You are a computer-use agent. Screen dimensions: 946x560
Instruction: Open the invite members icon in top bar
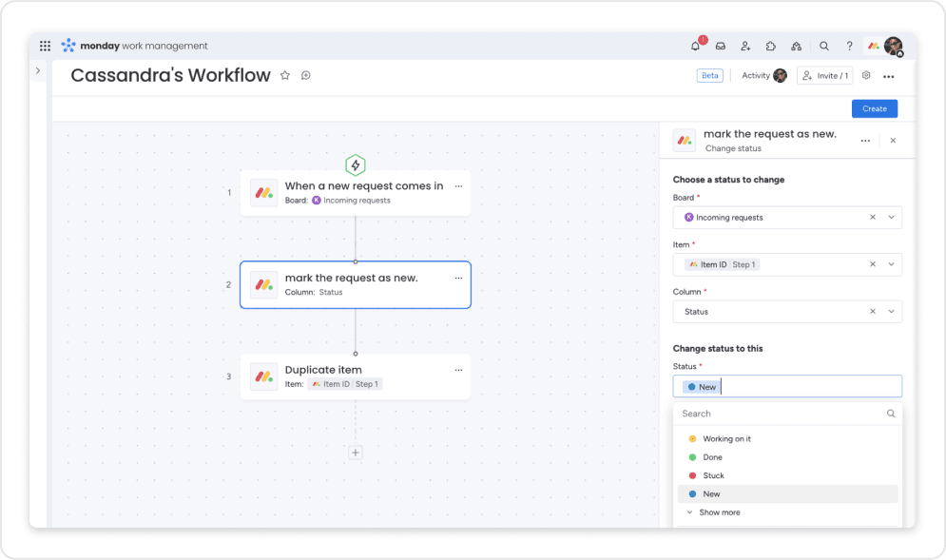click(745, 46)
